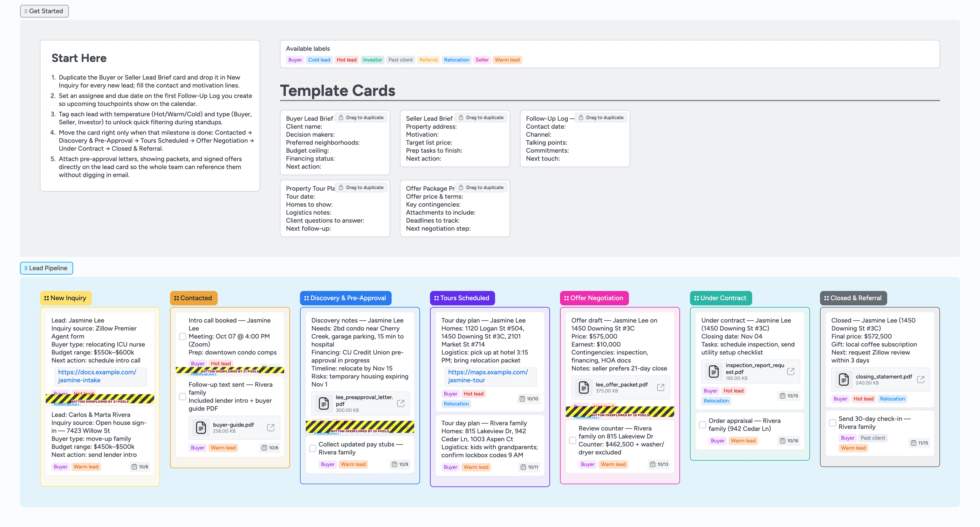
Task: Tick Send 30-day check-in checkbox
Action: tap(833, 422)
